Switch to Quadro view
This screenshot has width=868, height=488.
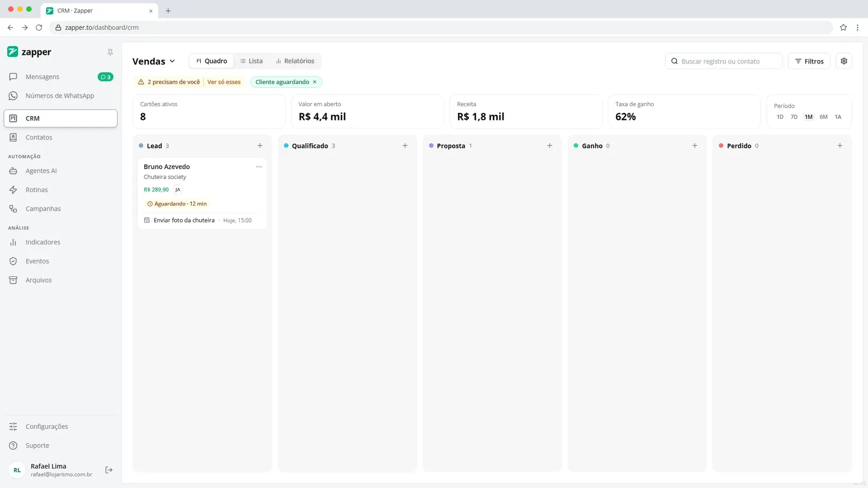click(212, 61)
